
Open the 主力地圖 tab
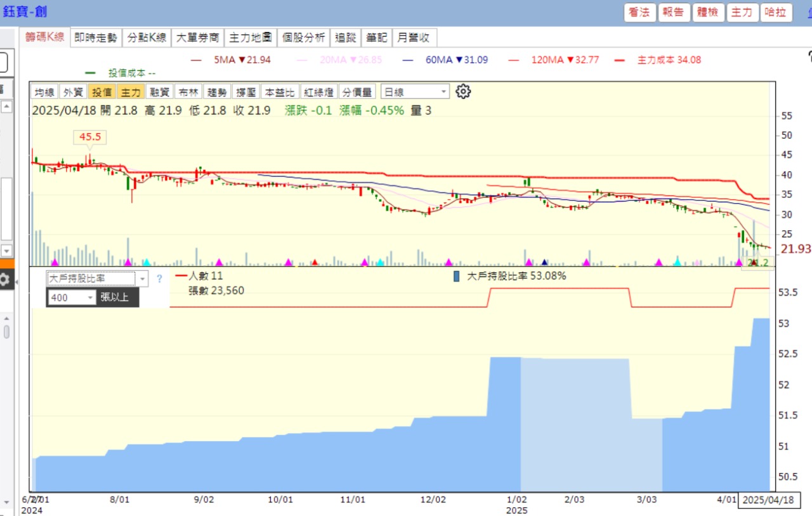[x=250, y=37]
